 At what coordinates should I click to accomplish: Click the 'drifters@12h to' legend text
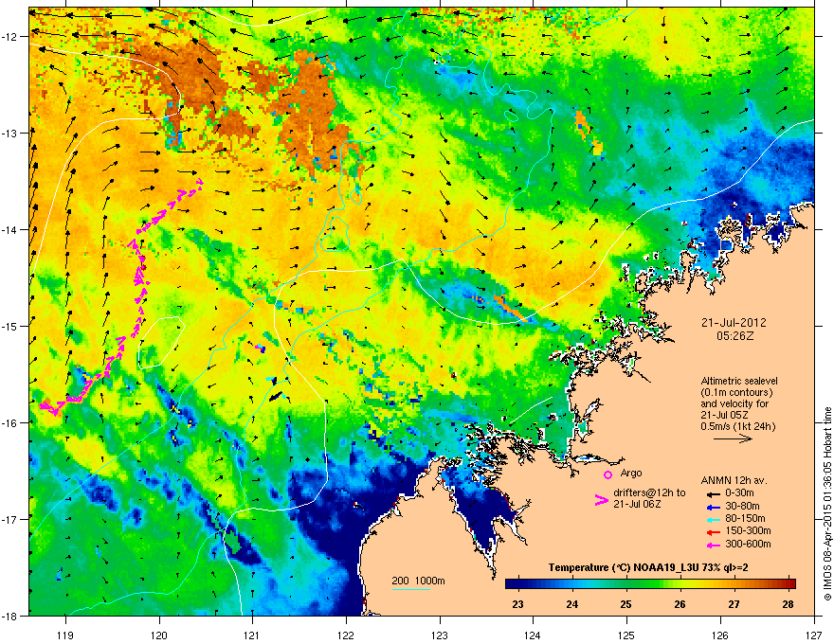pos(649,493)
